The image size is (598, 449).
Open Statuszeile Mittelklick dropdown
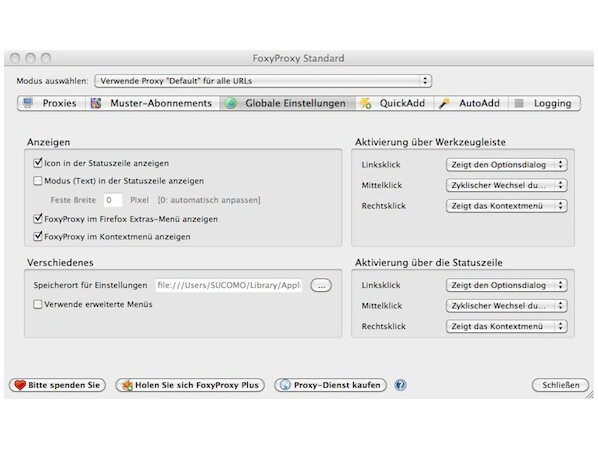(x=506, y=306)
